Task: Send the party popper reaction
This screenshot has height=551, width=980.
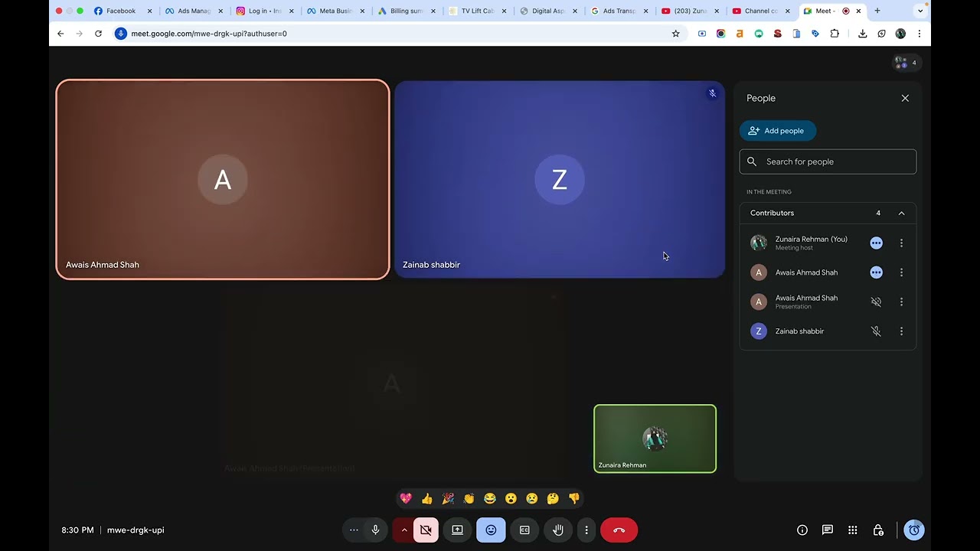Action: pos(448,498)
